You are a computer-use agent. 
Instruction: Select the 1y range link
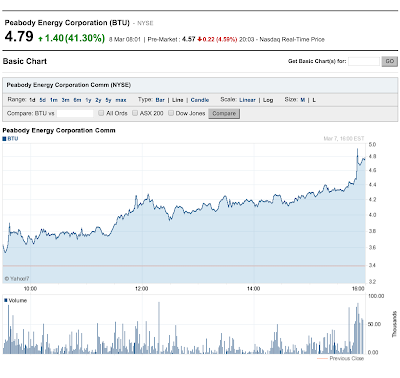[88, 100]
